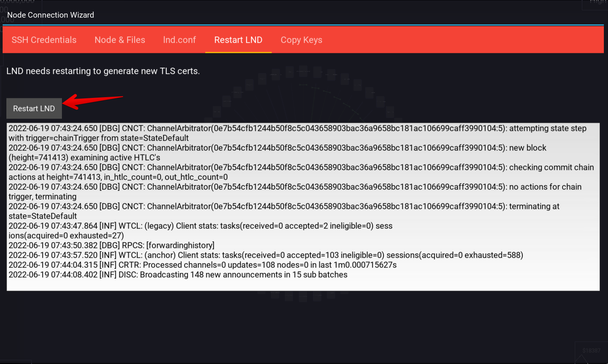Switch to the Node & Files tab
Viewport: 608px width, 364px height.
pos(120,40)
